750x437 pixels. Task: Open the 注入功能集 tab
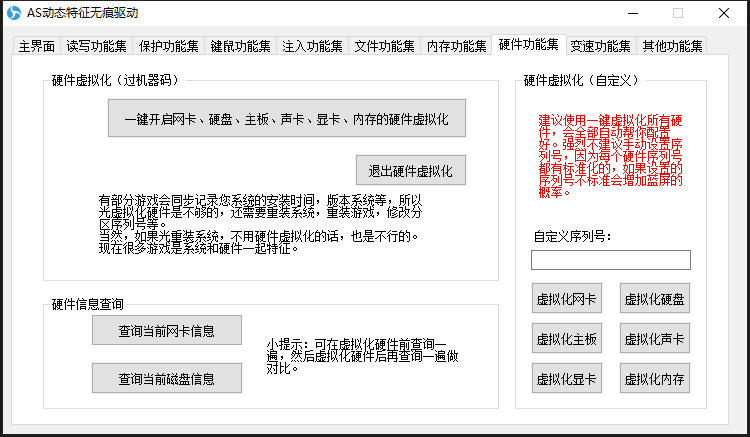click(x=312, y=46)
